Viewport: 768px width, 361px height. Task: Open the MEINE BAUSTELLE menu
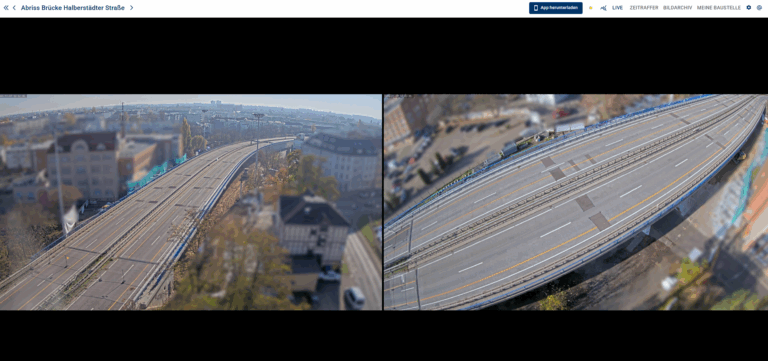[719, 8]
